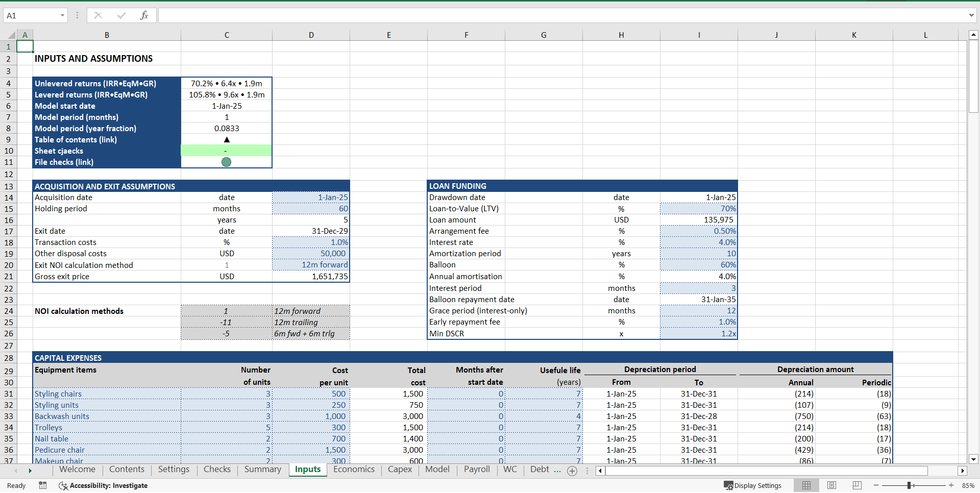Click the sheet tab split handle dots
The height and width of the screenshot is (493, 980).
pyautogui.click(x=587, y=471)
